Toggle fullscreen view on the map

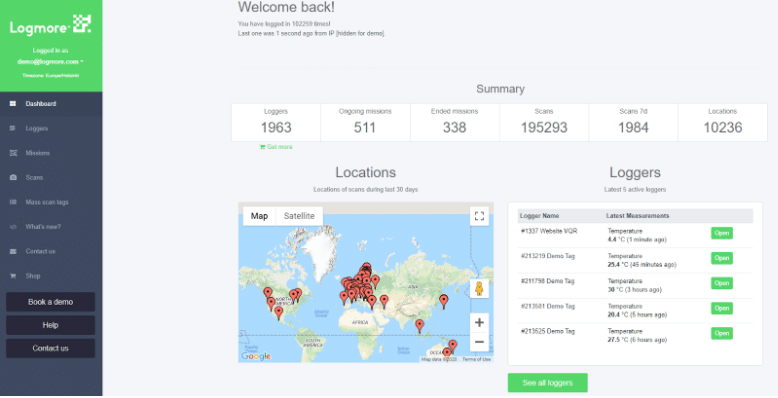point(479,216)
